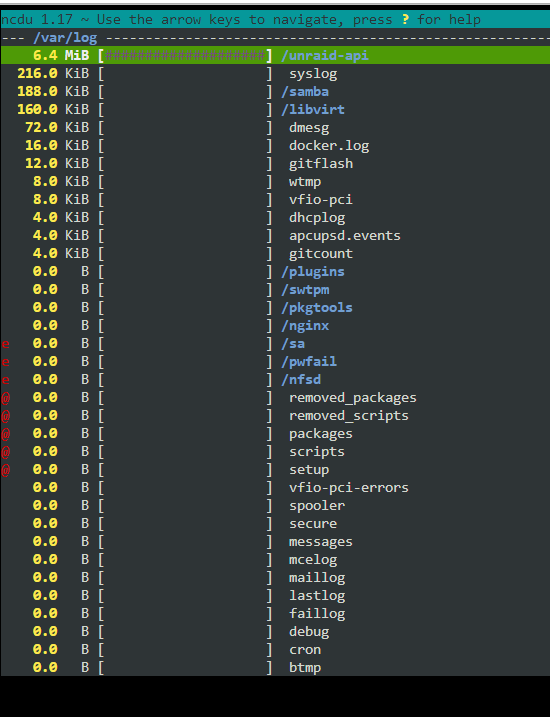Select the dmesg file entry
550x717 pixels.
click(309, 128)
